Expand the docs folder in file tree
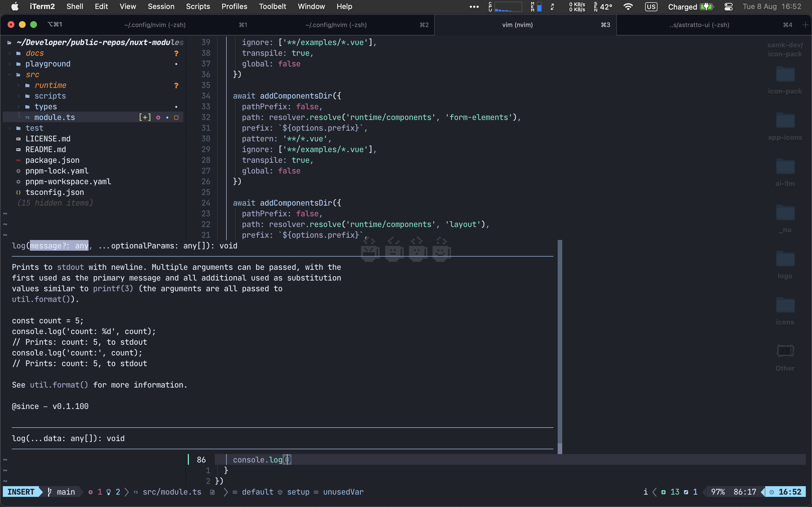This screenshot has height=507, width=812. click(x=9, y=53)
